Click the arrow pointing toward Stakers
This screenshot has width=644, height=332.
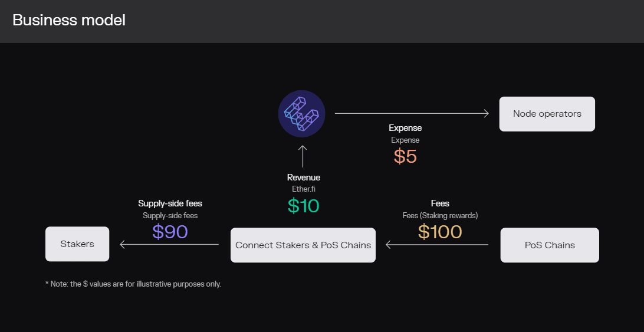pos(169,244)
